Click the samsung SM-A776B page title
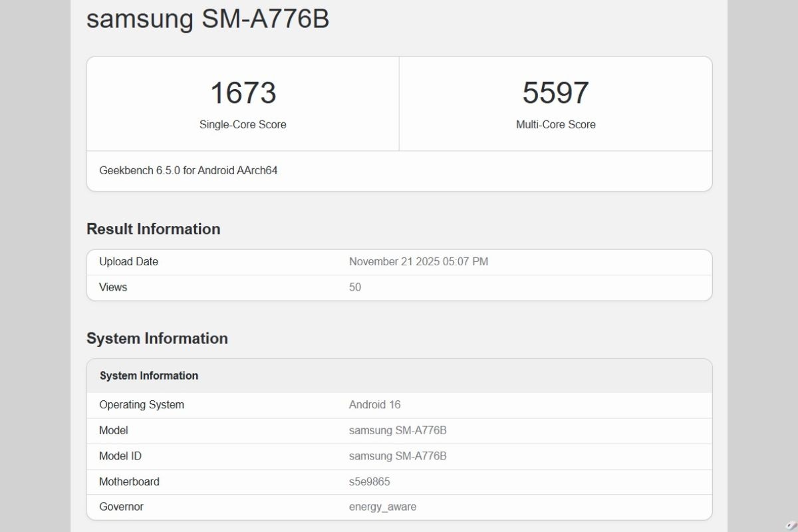The image size is (798, 532). click(209, 20)
